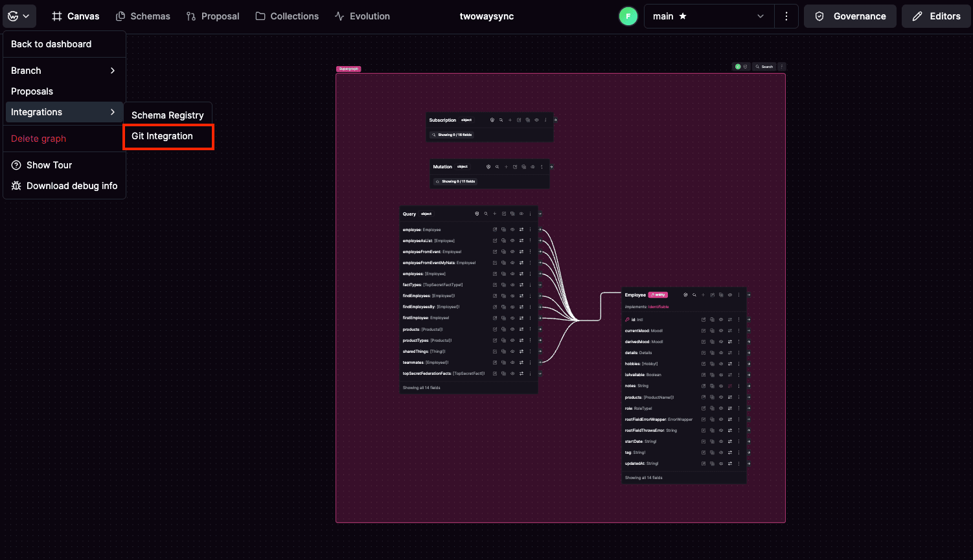Click the Identifiable interface link on Employee

click(x=657, y=306)
